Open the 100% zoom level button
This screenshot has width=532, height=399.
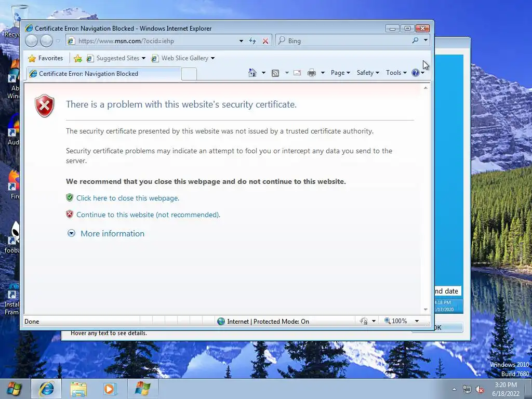(x=395, y=321)
